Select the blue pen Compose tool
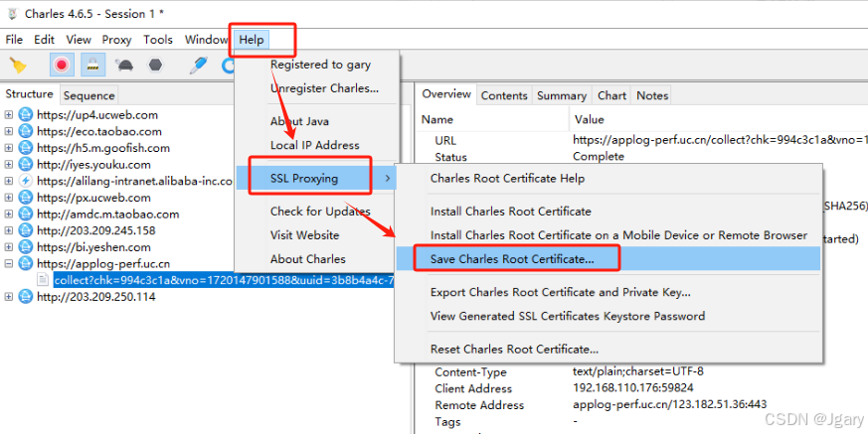The height and width of the screenshot is (434, 868). pyautogui.click(x=199, y=66)
